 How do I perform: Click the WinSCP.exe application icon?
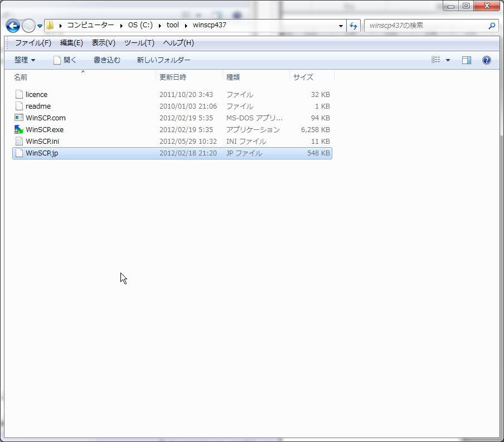pos(19,129)
